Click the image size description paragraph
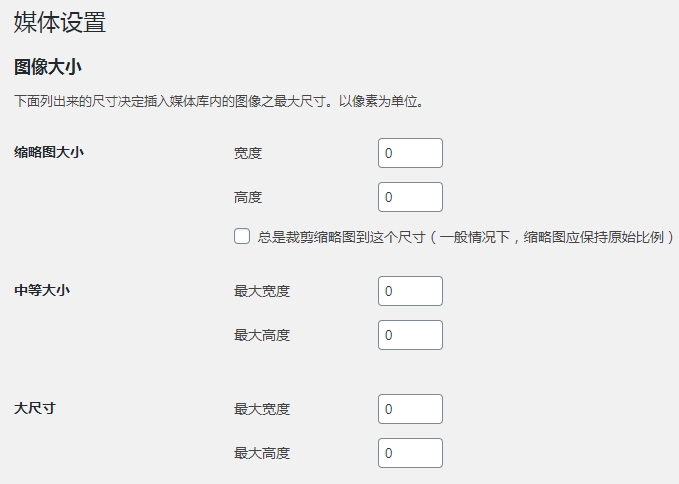This screenshot has width=679, height=484. (218, 102)
